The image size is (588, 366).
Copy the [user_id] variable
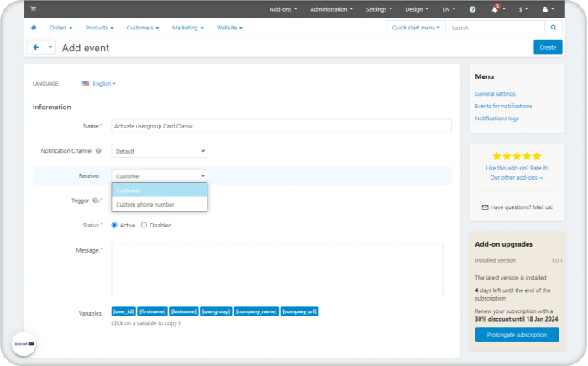[x=123, y=311]
